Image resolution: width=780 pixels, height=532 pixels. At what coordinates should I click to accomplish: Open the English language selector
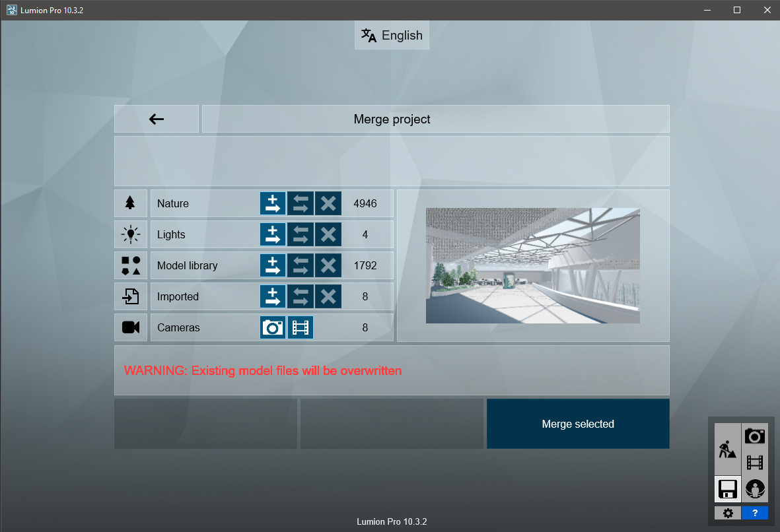click(x=392, y=36)
